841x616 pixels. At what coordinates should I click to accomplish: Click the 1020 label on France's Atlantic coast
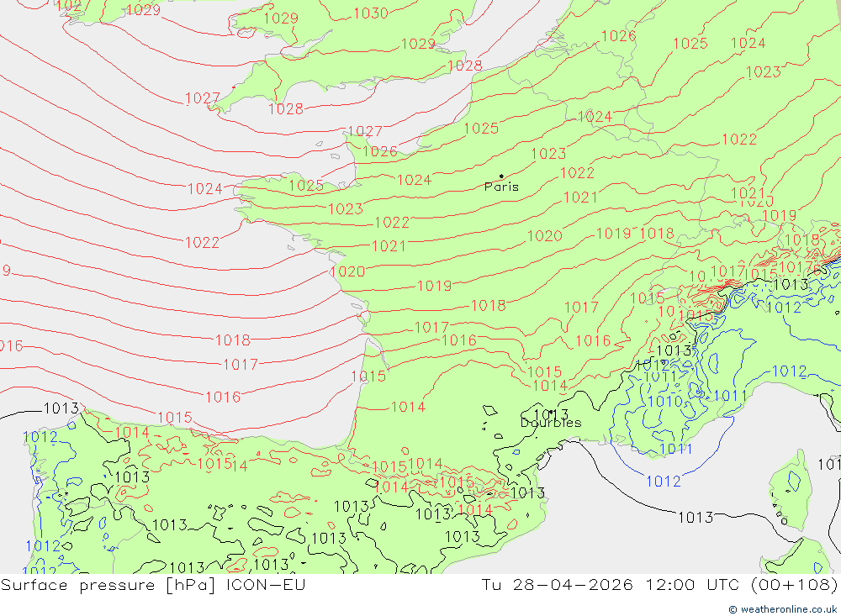tap(347, 271)
